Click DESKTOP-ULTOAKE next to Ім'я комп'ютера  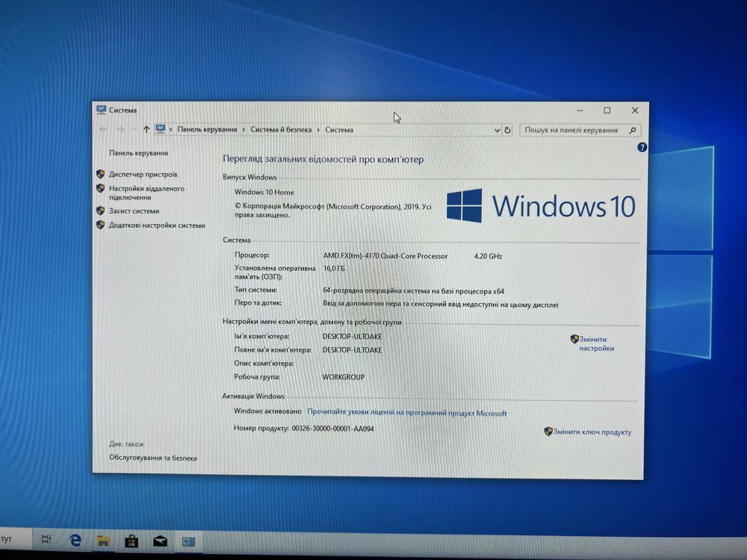352,336
